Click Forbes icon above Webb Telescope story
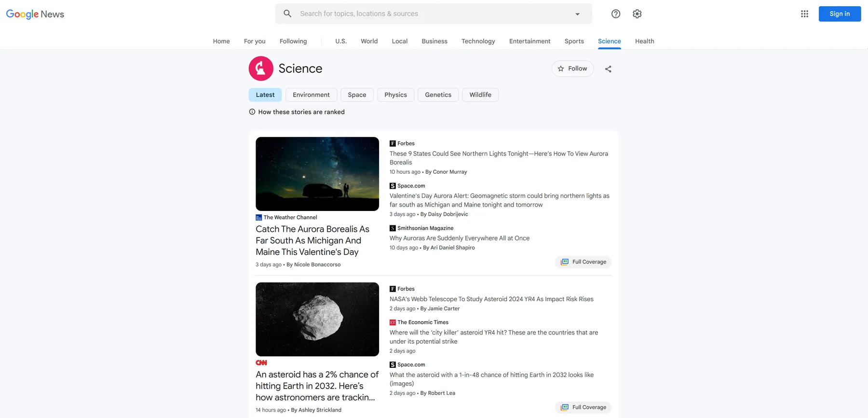Image resolution: width=868 pixels, height=418 pixels. (393, 289)
